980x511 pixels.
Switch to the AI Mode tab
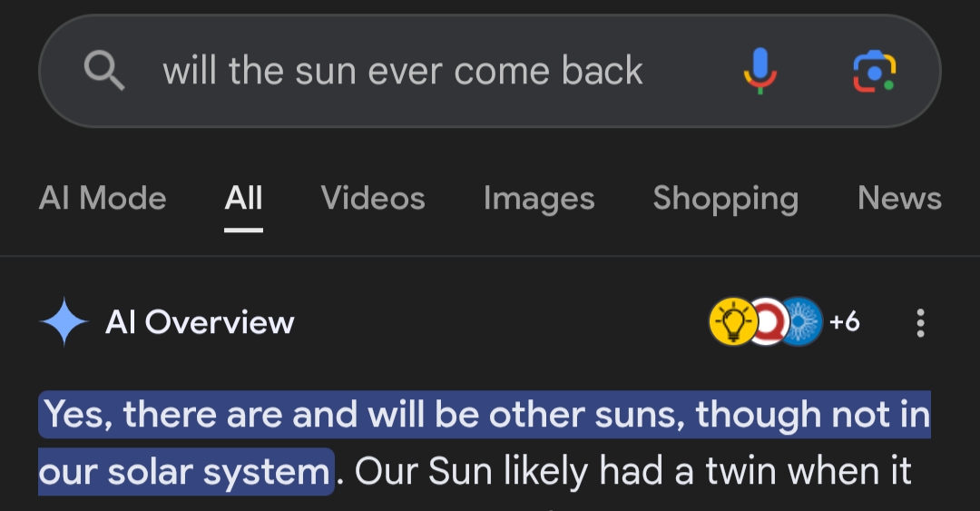pyautogui.click(x=103, y=198)
